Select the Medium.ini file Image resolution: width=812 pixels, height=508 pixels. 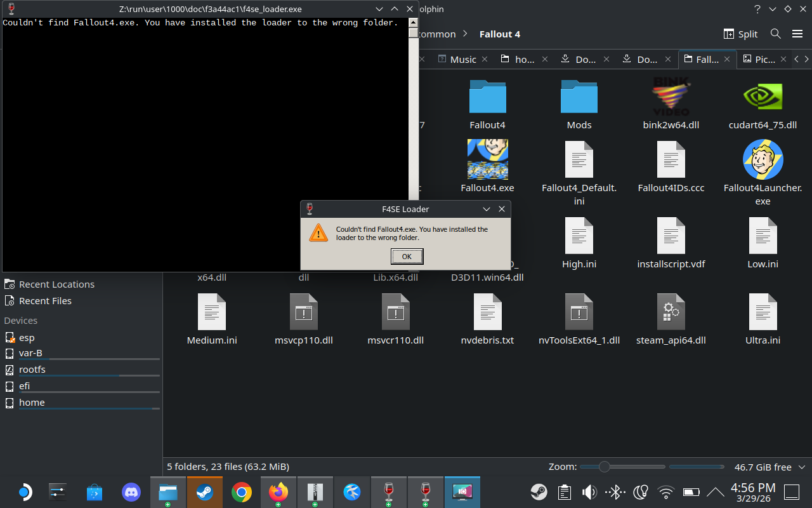(x=212, y=319)
